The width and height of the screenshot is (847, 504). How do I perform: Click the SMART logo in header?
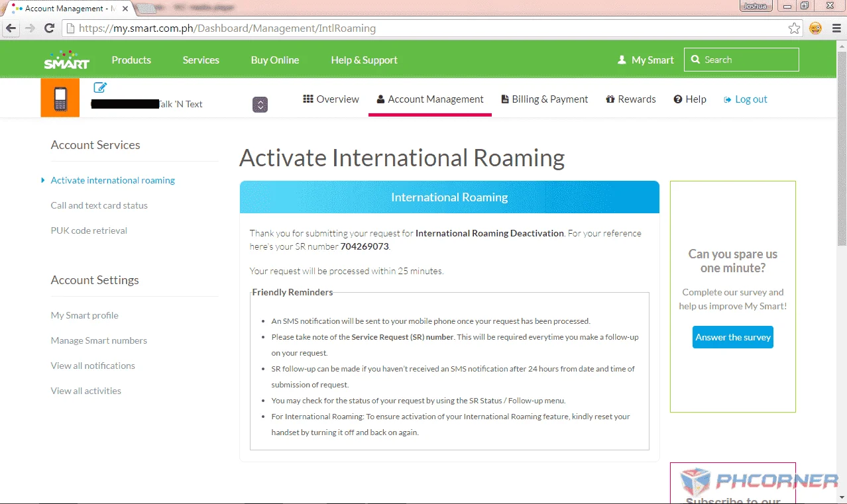point(66,60)
